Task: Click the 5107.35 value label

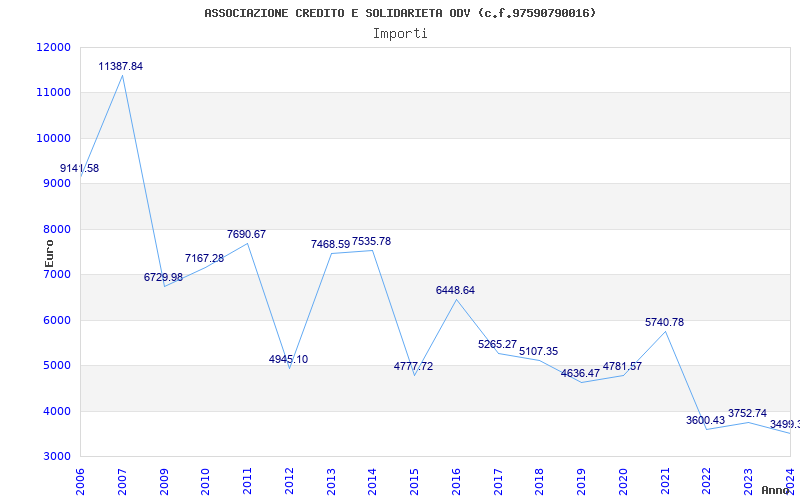Action: point(539,352)
